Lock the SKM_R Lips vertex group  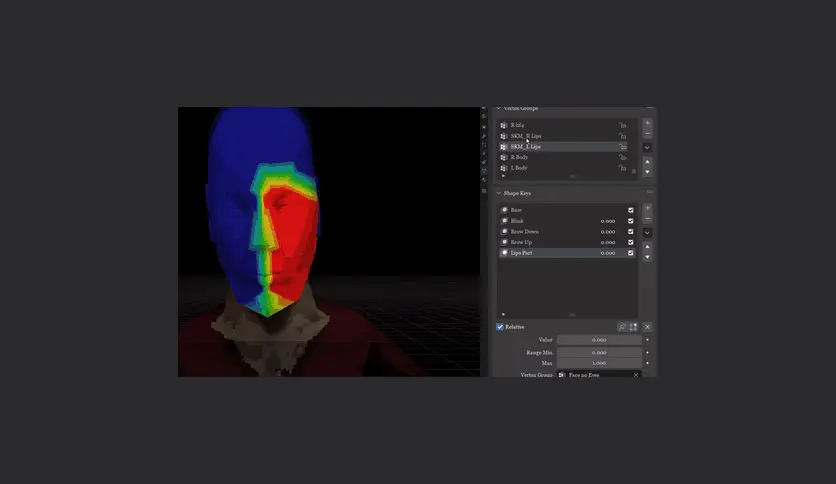point(622,136)
